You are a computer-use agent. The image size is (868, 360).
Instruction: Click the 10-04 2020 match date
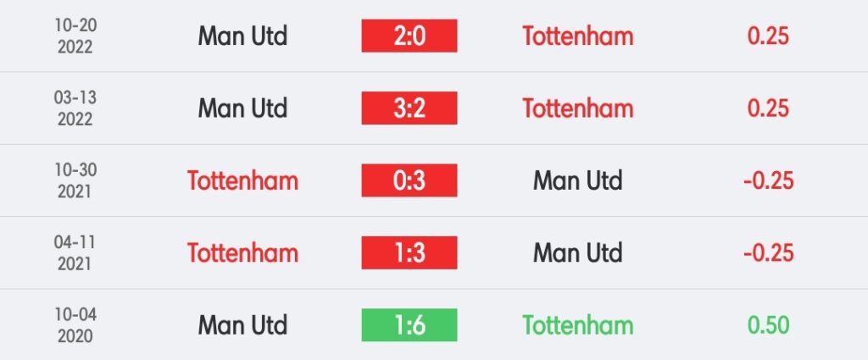point(75,325)
